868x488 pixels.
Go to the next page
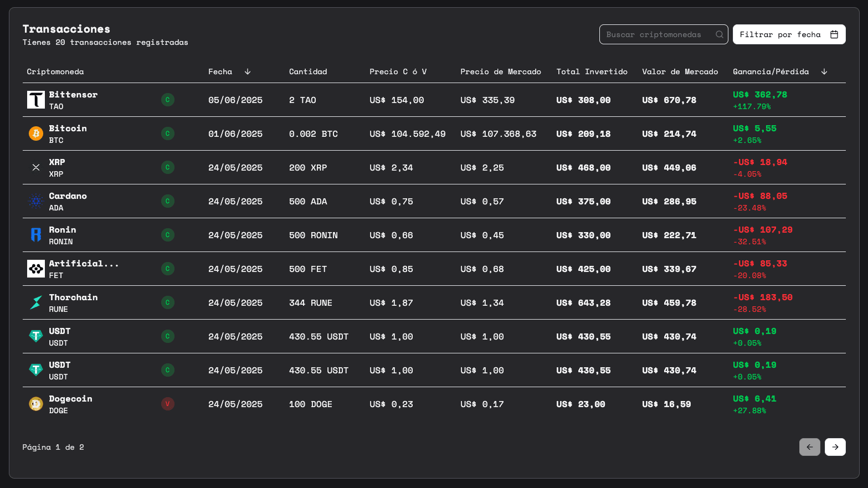835,447
